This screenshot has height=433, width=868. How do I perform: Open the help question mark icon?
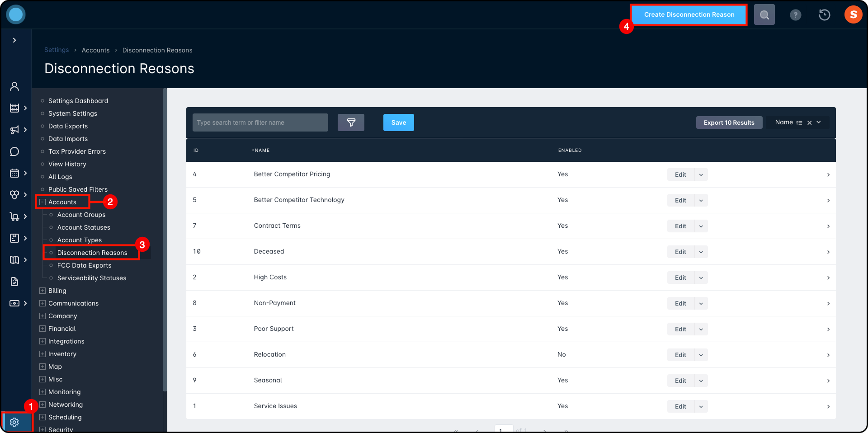coord(795,15)
